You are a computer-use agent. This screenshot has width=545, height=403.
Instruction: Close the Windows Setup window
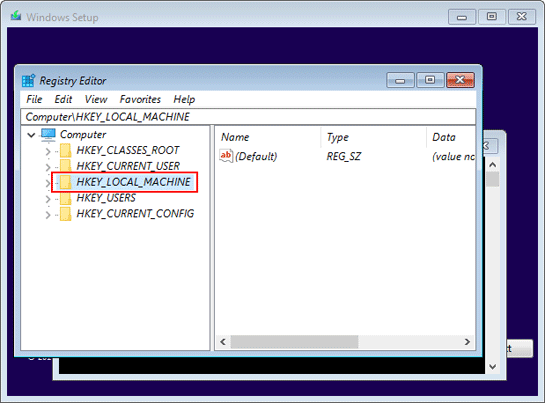coord(522,17)
